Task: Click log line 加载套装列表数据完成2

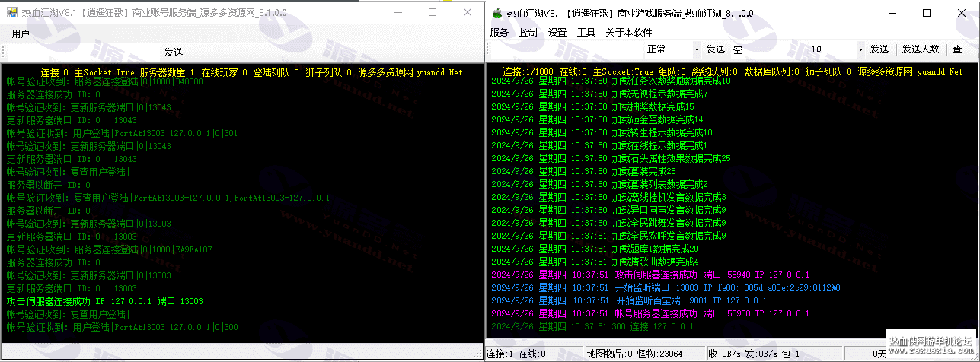Action: [599, 185]
